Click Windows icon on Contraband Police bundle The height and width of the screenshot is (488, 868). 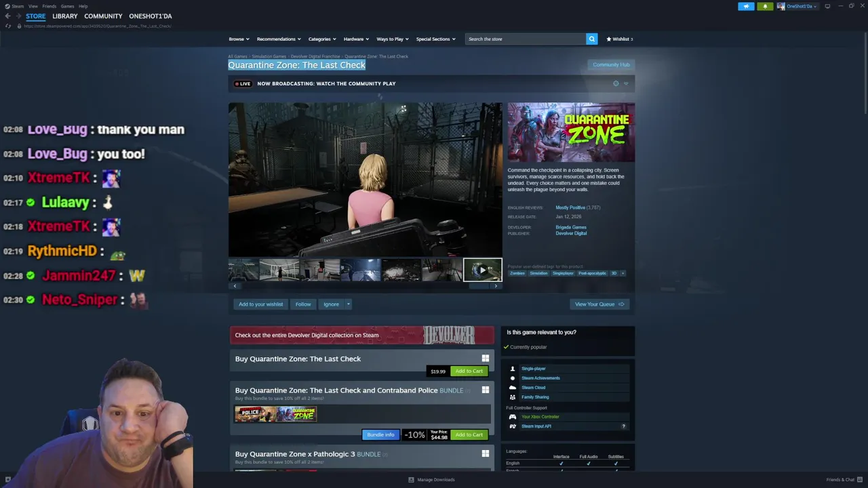coord(485,390)
